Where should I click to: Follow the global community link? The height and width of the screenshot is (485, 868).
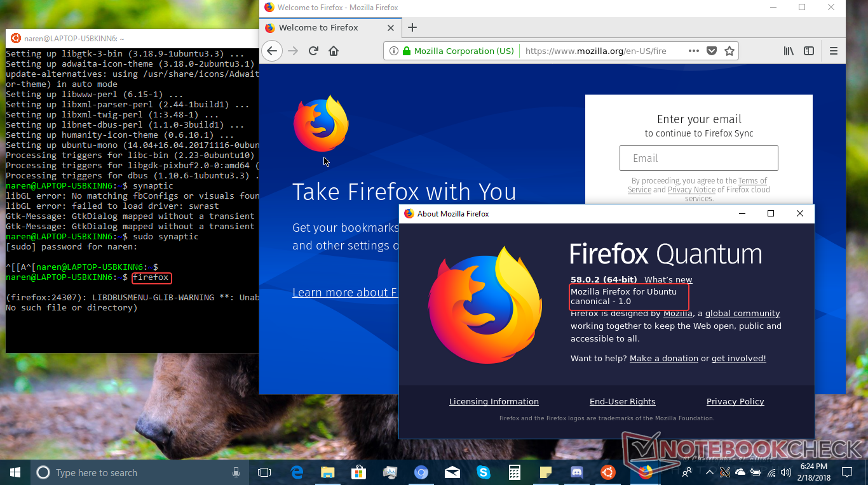[x=742, y=313]
